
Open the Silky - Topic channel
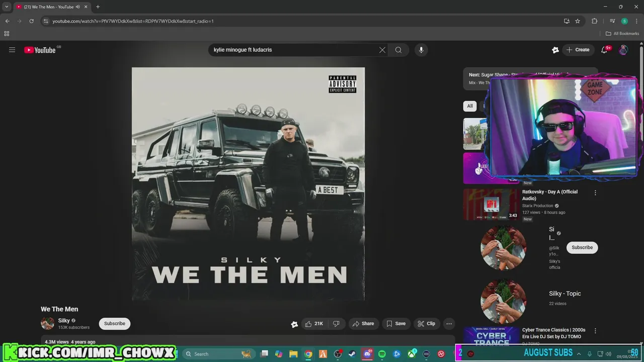coord(565,294)
